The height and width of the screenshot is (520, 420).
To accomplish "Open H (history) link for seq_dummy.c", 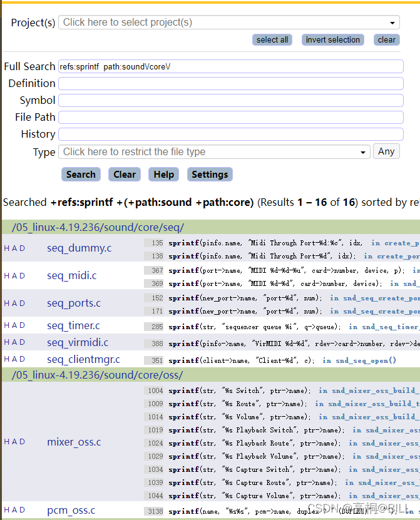I will tap(7, 248).
